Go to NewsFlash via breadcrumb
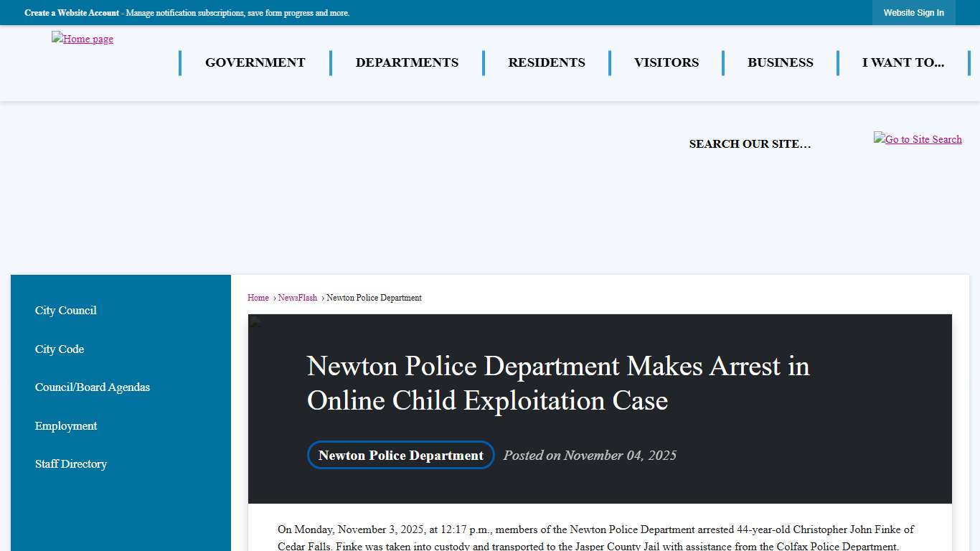Image resolution: width=980 pixels, height=551 pixels. tap(297, 297)
